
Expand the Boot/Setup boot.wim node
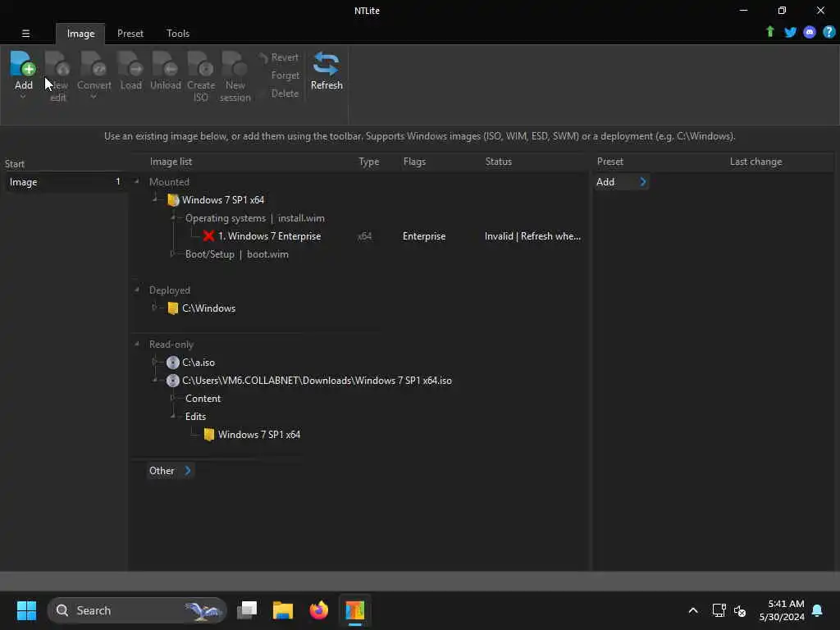pos(172,254)
